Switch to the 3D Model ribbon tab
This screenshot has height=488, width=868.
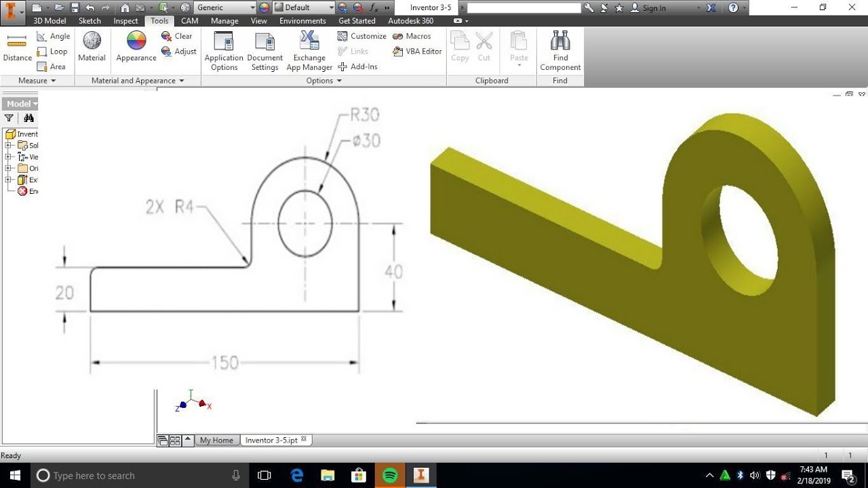50,21
